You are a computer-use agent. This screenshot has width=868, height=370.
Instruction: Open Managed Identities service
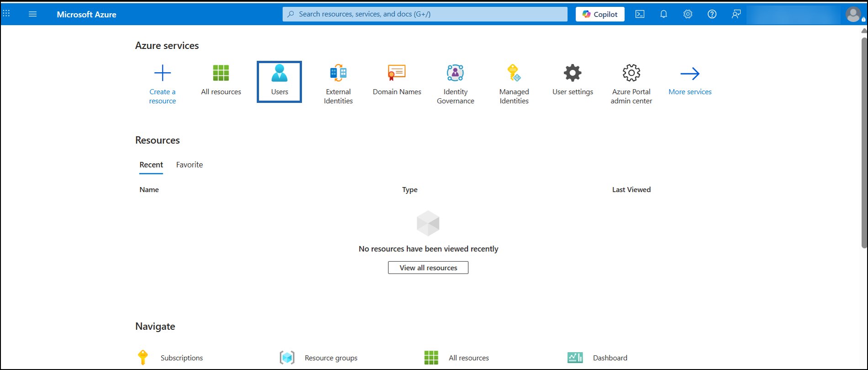tap(514, 73)
